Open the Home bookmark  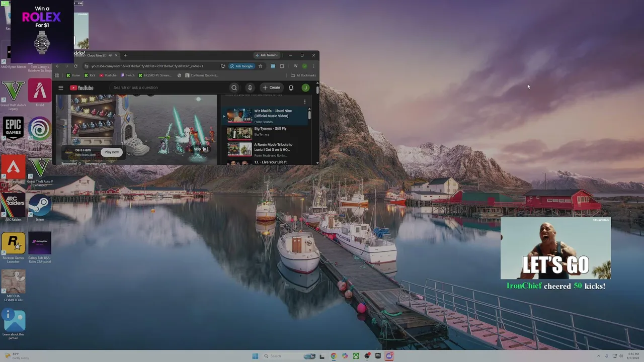pos(73,75)
